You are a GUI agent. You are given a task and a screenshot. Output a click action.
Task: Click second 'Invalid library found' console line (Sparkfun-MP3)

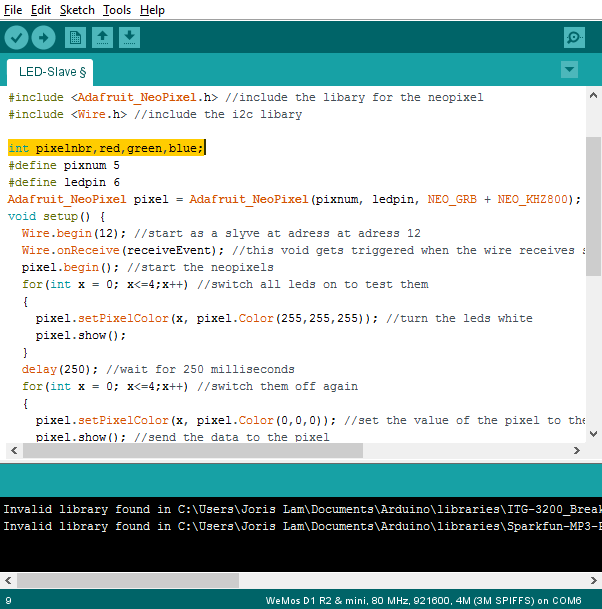click(301, 526)
